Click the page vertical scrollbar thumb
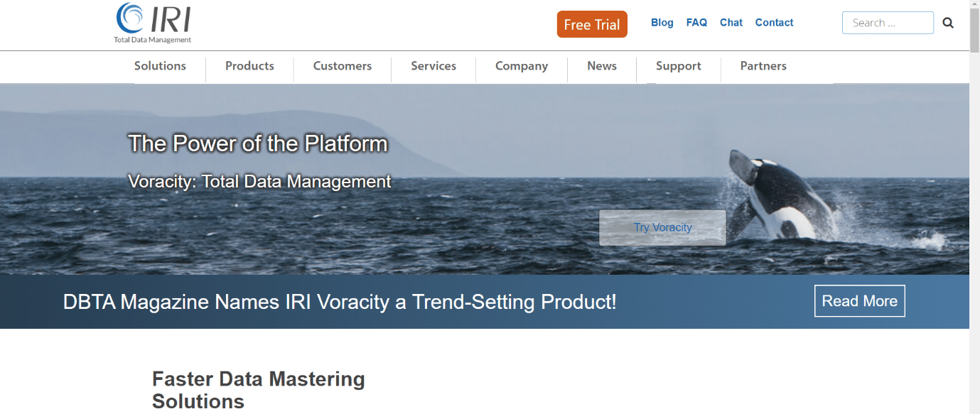 (x=974, y=32)
